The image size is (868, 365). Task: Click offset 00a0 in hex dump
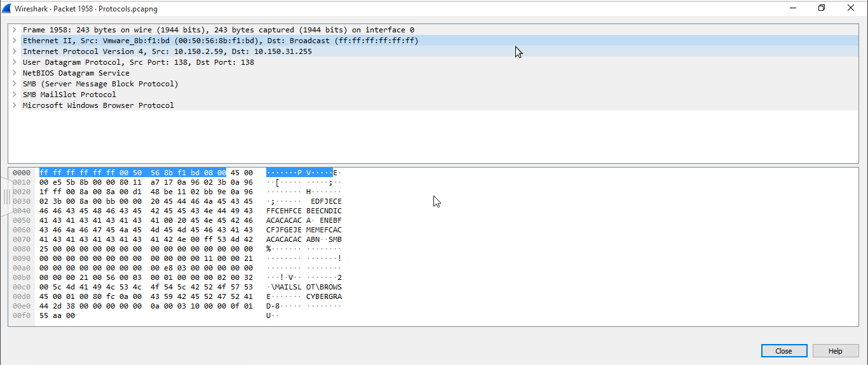pos(22,268)
